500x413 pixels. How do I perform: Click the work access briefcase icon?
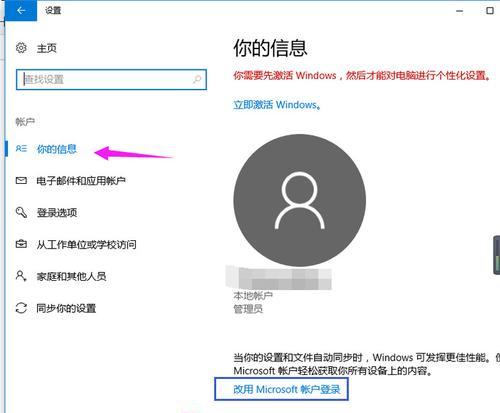click(x=21, y=244)
